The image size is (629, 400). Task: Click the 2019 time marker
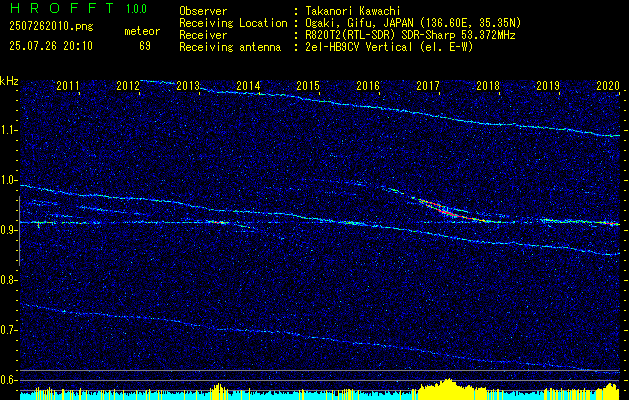point(548,86)
